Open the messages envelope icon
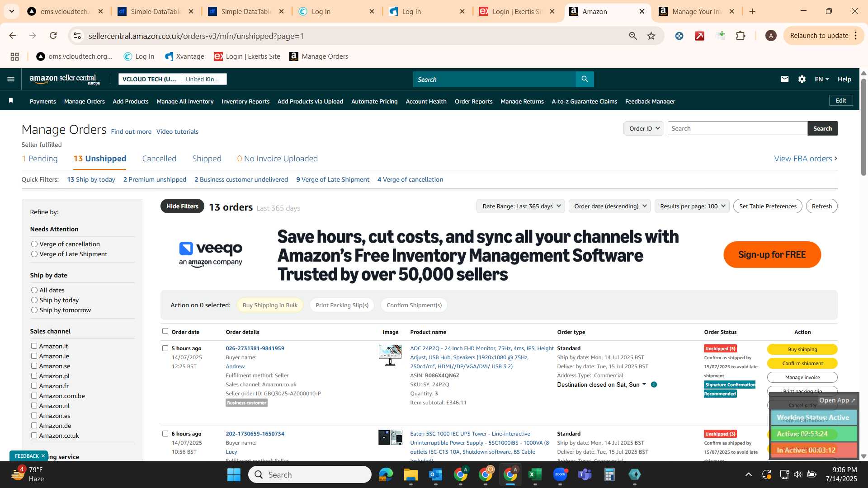 784,79
